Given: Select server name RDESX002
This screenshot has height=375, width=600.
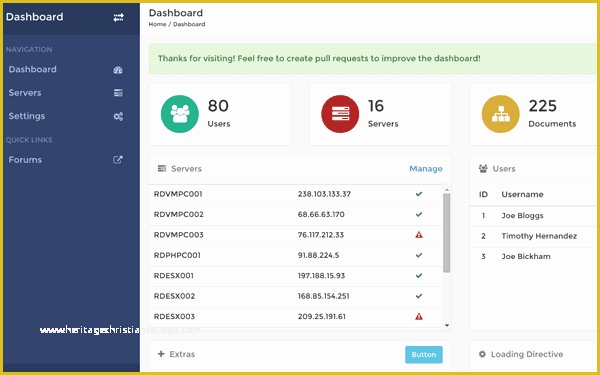Looking at the screenshot, I should click(174, 296).
